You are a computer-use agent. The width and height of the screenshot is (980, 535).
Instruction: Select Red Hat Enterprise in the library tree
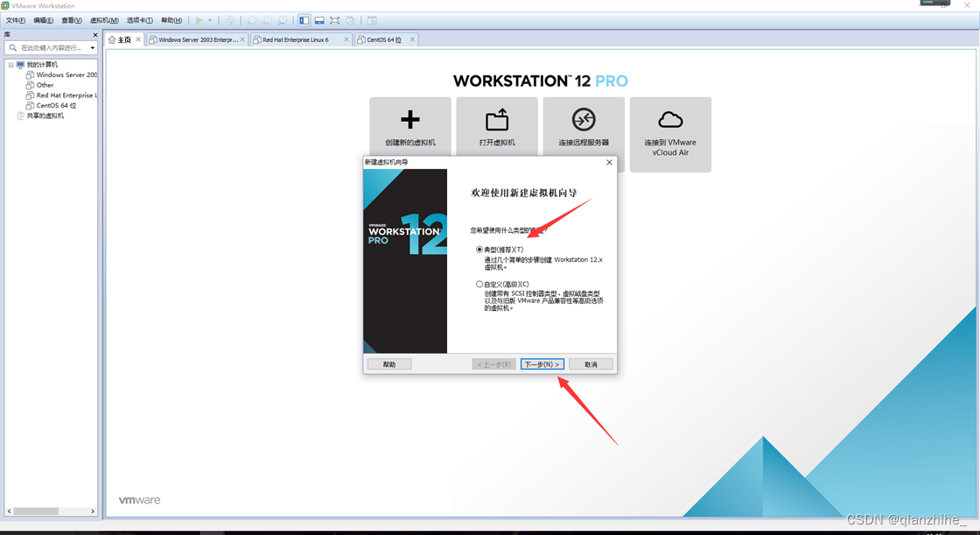click(x=66, y=95)
